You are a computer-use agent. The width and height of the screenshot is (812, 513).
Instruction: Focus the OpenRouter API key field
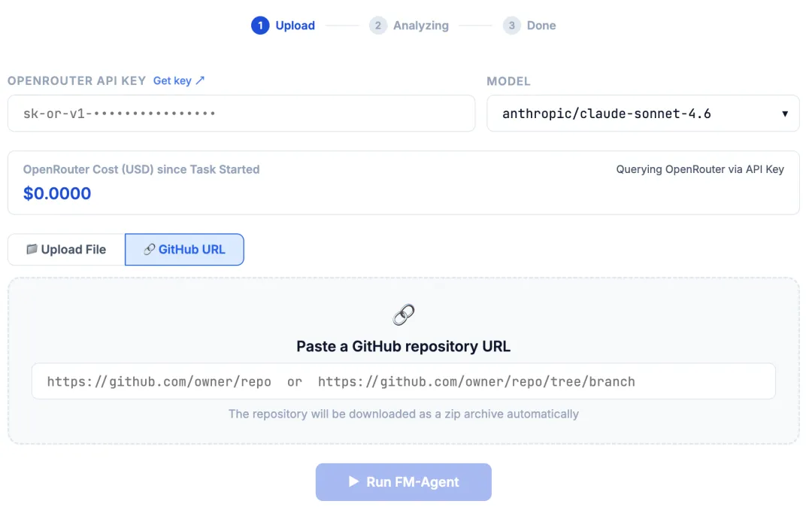tap(241, 114)
